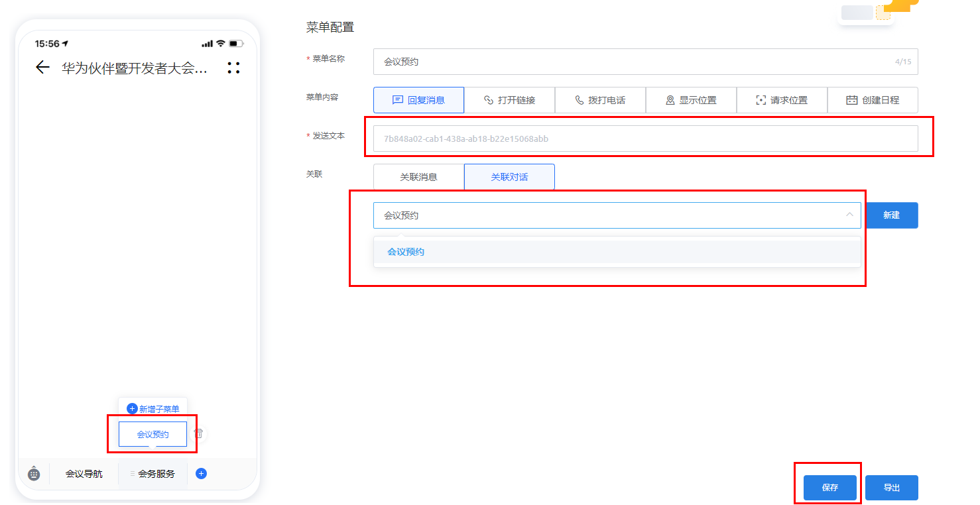
Task: Open the 会务服务 menu in phone preview
Action: [x=156, y=474]
